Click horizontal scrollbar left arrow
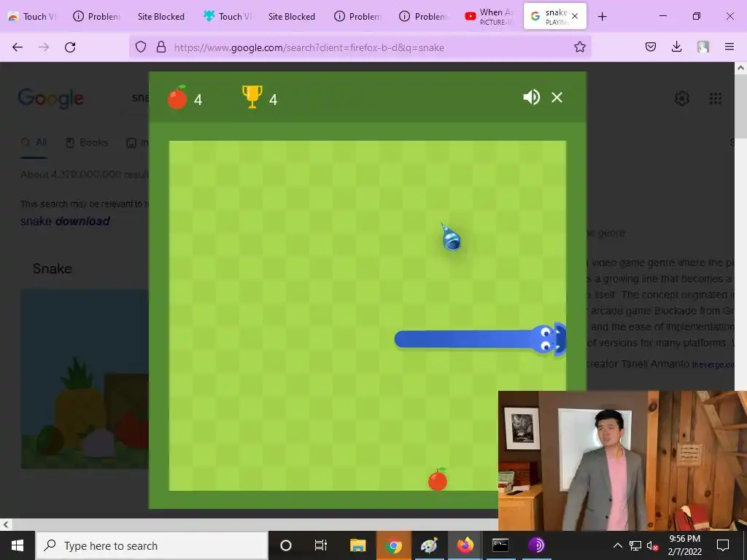The image size is (747, 560). point(6,524)
